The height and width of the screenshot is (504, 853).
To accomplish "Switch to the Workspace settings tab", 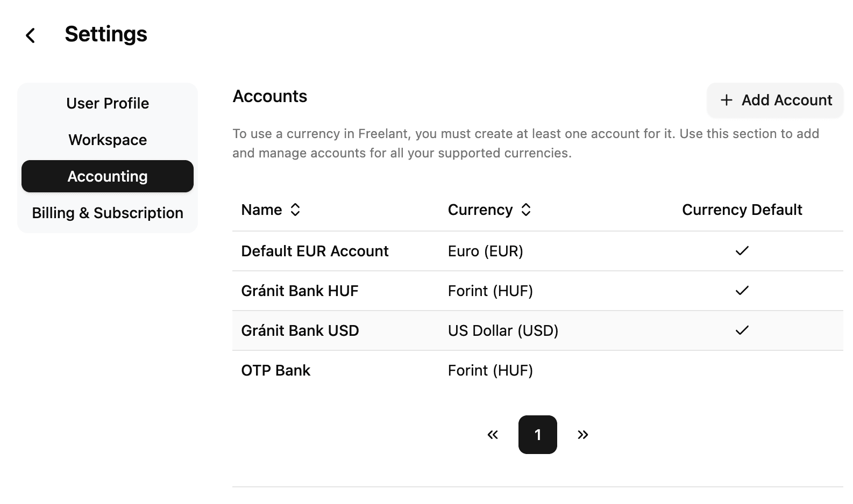I will (x=107, y=140).
